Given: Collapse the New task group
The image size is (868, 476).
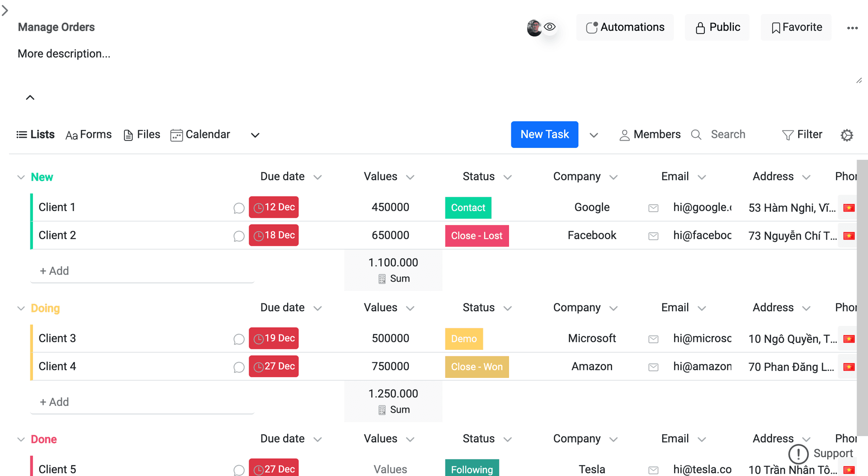Looking at the screenshot, I should click(x=21, y=177).
